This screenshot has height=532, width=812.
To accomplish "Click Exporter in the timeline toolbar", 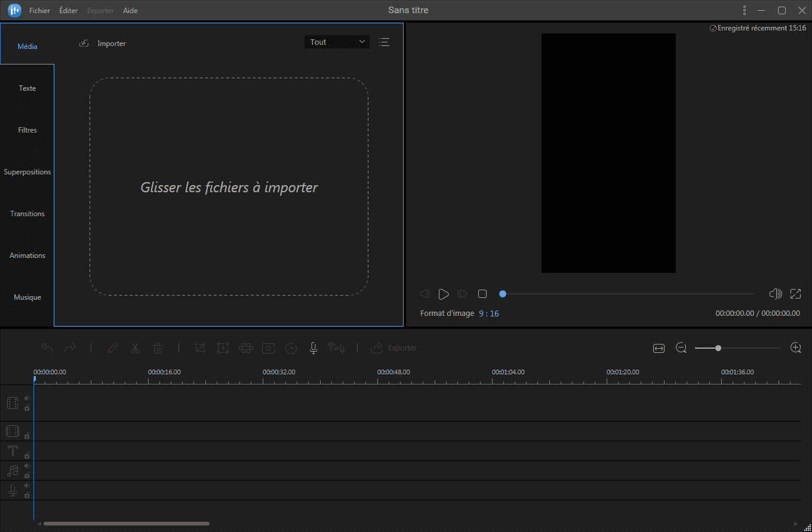I will (x=394, y=348).
